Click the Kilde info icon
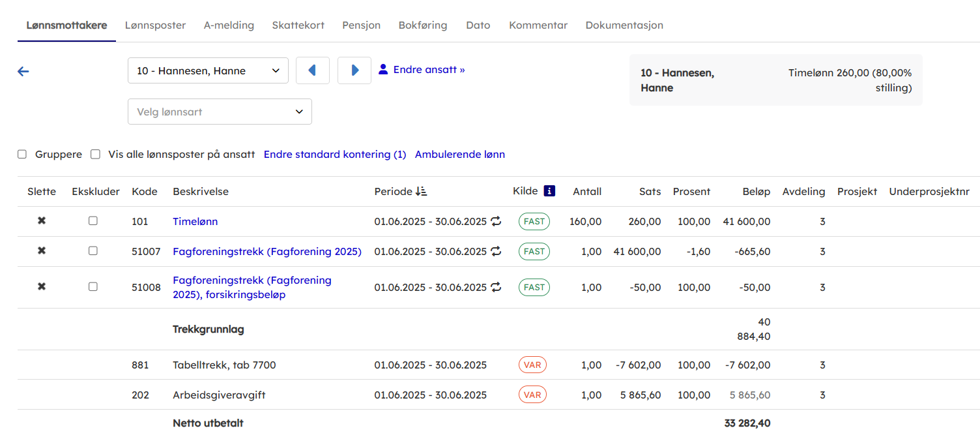980x439 pixels. coord(549,191)
